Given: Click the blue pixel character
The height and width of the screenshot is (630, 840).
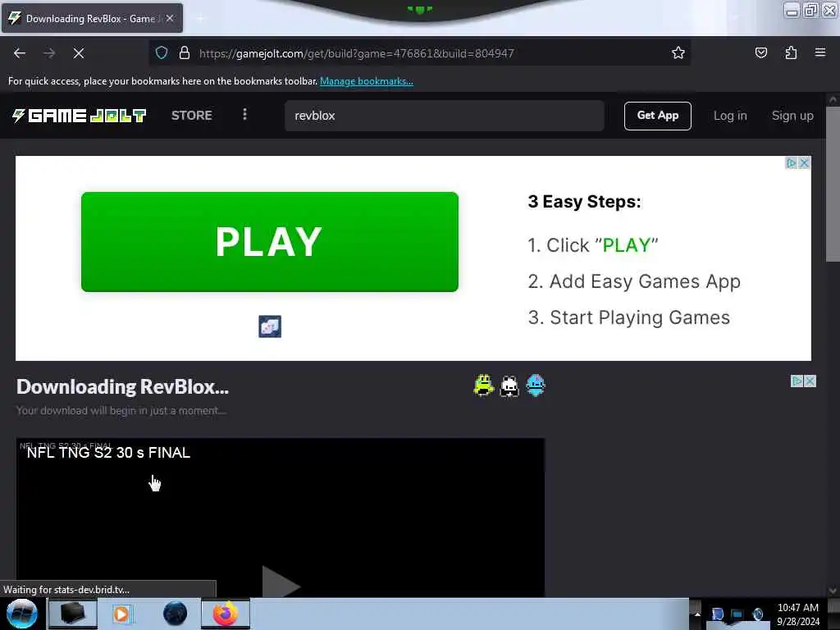Looking at the screenshot, I should (x=535, y=386).
